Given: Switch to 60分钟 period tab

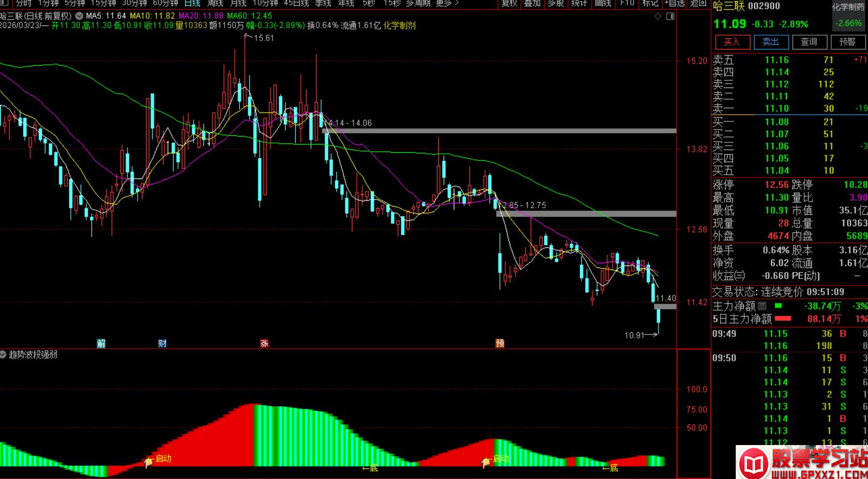Looking at the screenshot, I should point(165,3).
